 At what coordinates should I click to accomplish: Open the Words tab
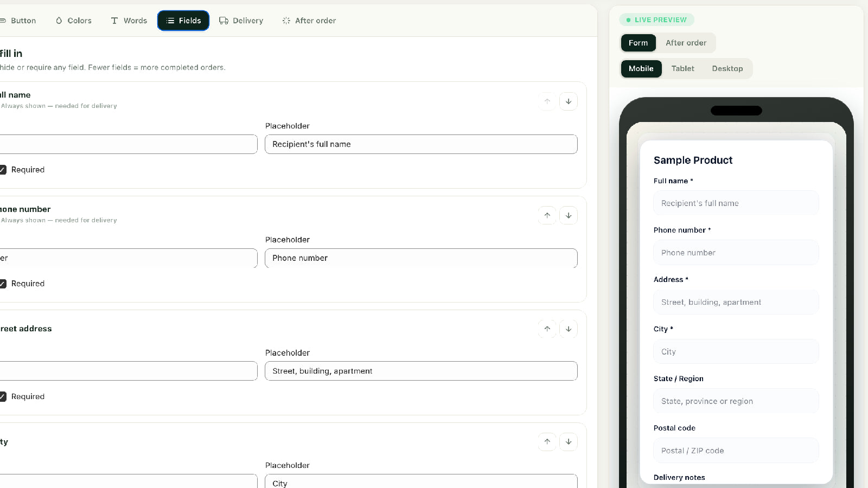129,21
